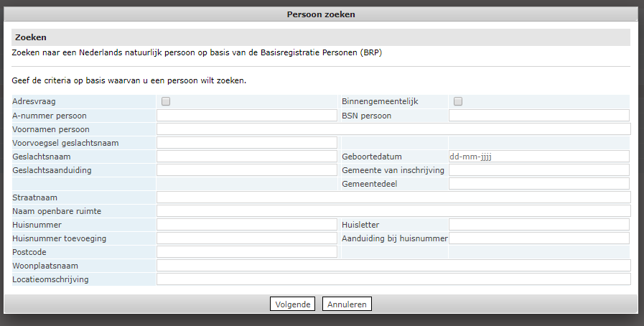Image resolution: width=644 pixels, height=326 pixels.
Task: Select the Geslachtsaanduiding input
Action: coord(246,170)
